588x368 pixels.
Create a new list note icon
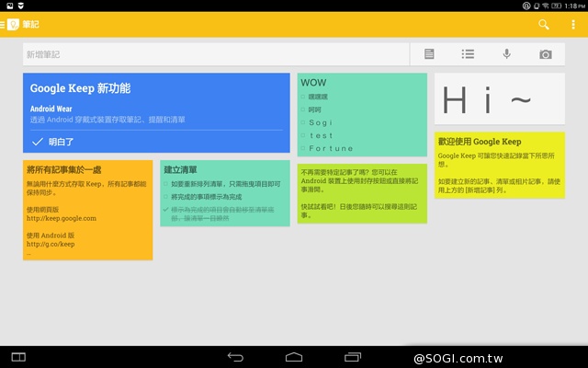[x=468, y=55]
